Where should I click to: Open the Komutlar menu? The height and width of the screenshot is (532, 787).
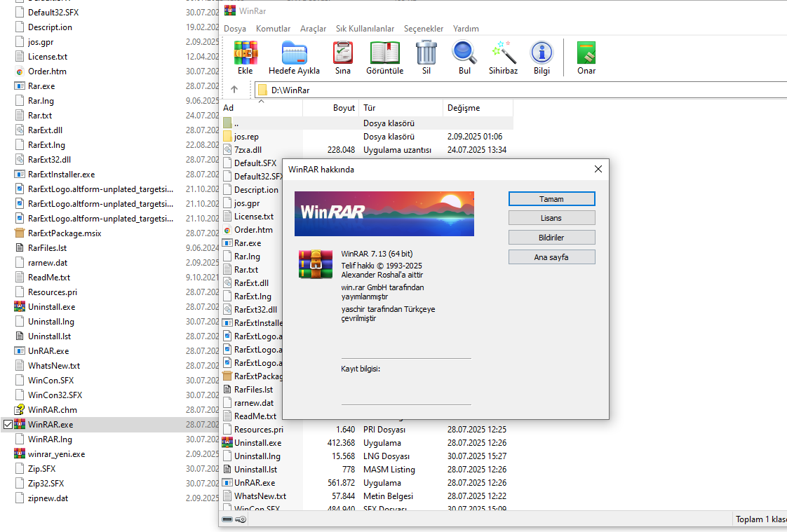(x=273, y=29)
